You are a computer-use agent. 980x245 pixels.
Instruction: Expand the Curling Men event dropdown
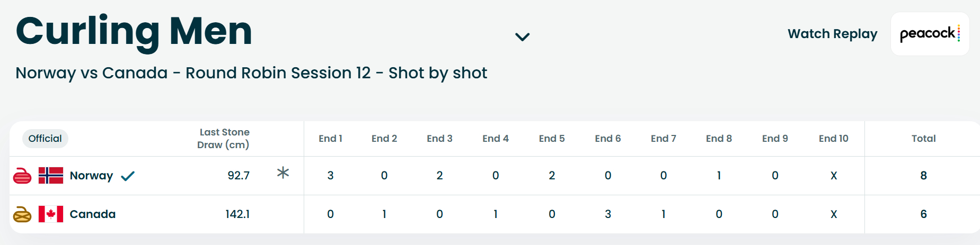click(x=523, y=37)
